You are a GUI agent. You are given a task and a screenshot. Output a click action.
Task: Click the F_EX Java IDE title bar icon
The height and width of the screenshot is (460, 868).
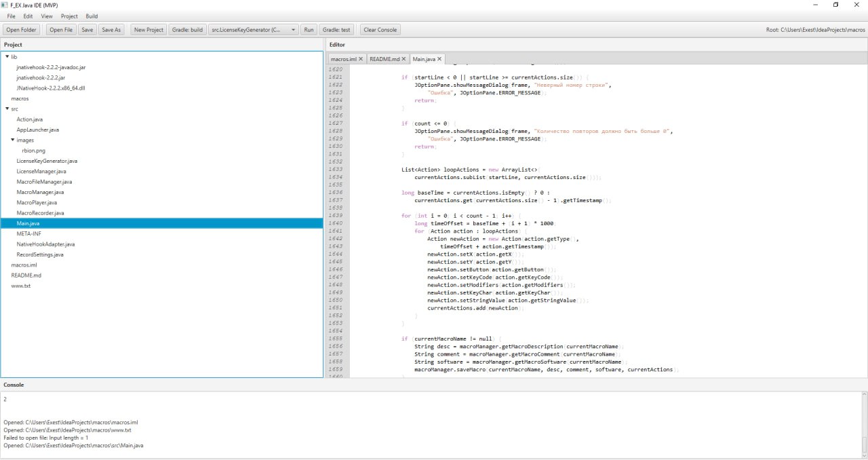(5, 5)
